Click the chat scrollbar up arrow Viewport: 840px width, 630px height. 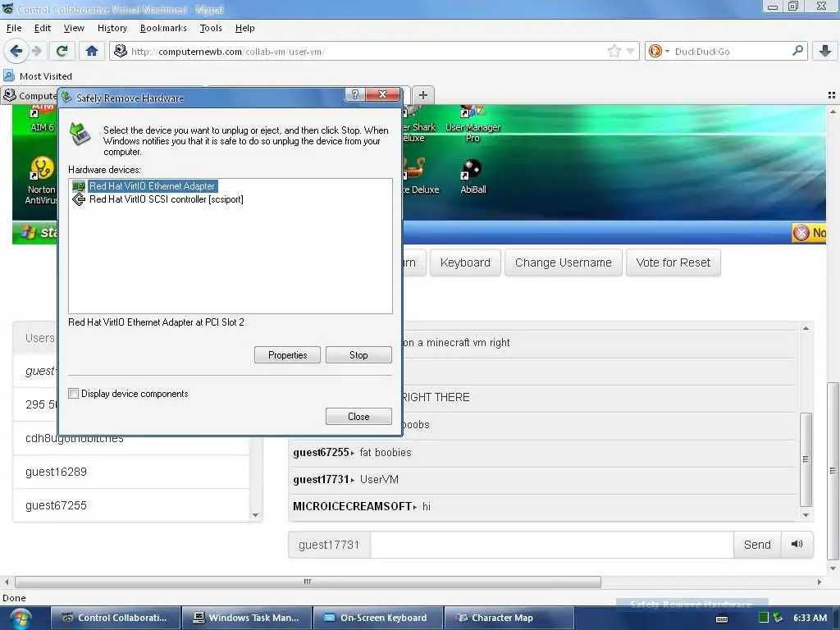click(x=806, y=328)
